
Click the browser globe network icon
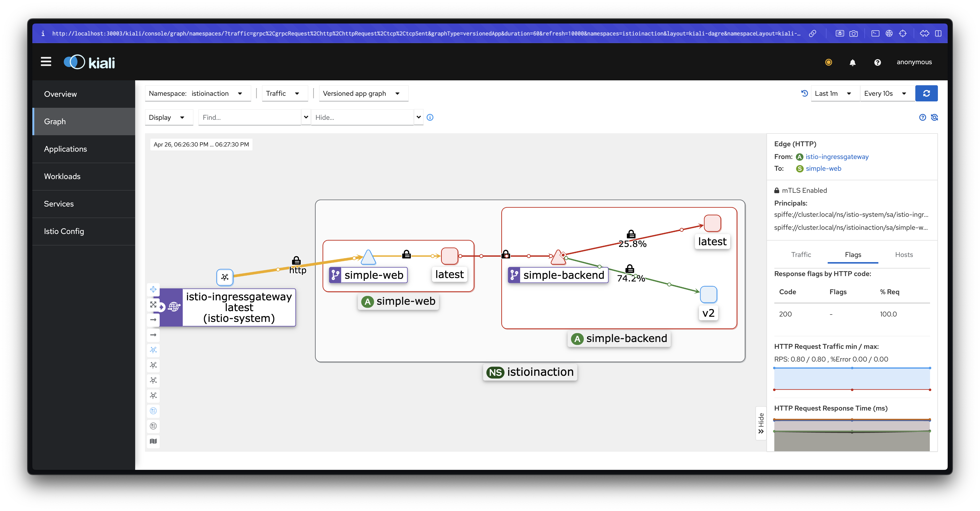point(889,34)
